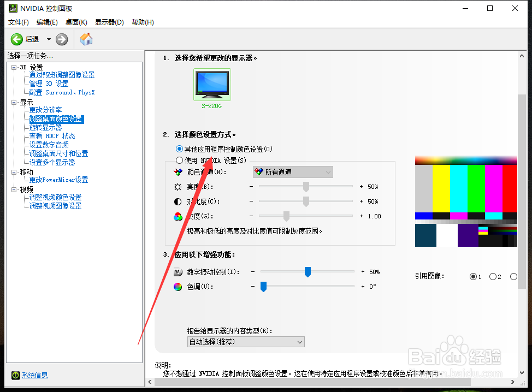Open the color channel 所有通道 dropdown
The height and width of the screenshot is (392, 532).
pyautogui.click(x=293, y=172)
